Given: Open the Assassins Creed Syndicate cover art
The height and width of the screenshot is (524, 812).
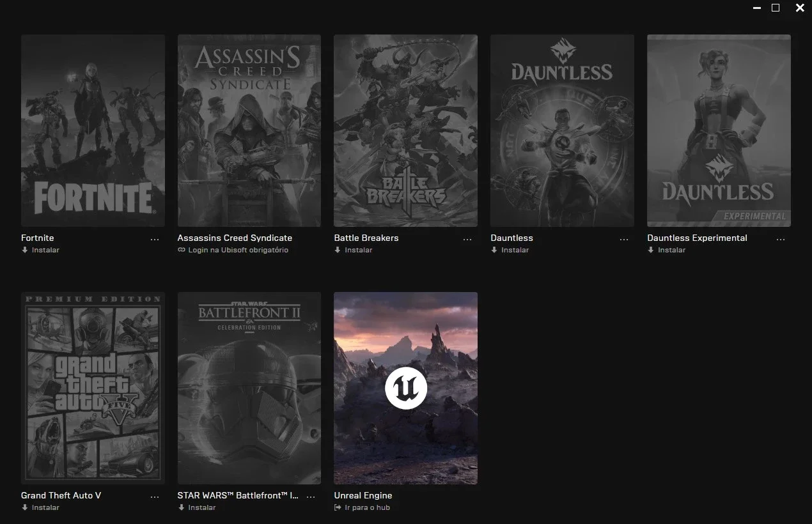Looking at the screenshot, I should 249,130.
